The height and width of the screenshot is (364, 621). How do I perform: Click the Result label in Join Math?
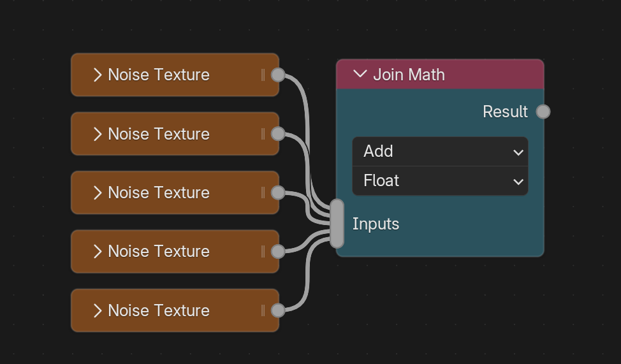[505, 112]
